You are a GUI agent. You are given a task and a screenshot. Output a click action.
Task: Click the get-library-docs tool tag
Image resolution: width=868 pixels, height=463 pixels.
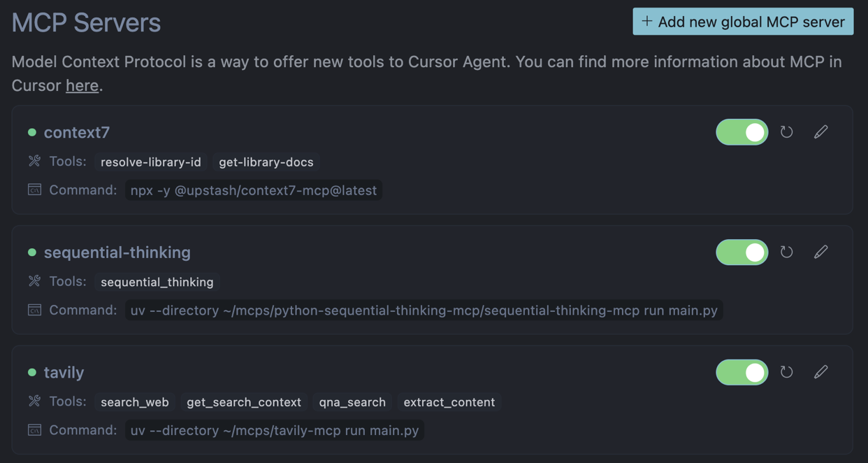tap(266, 162)
